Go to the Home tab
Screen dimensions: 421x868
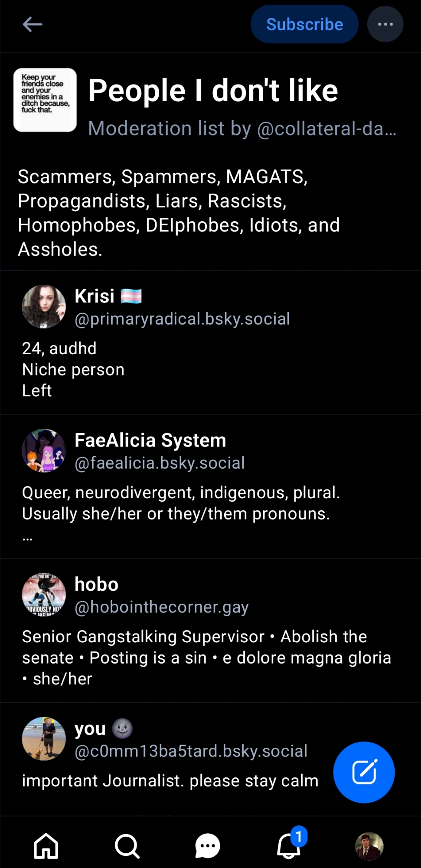46,846
